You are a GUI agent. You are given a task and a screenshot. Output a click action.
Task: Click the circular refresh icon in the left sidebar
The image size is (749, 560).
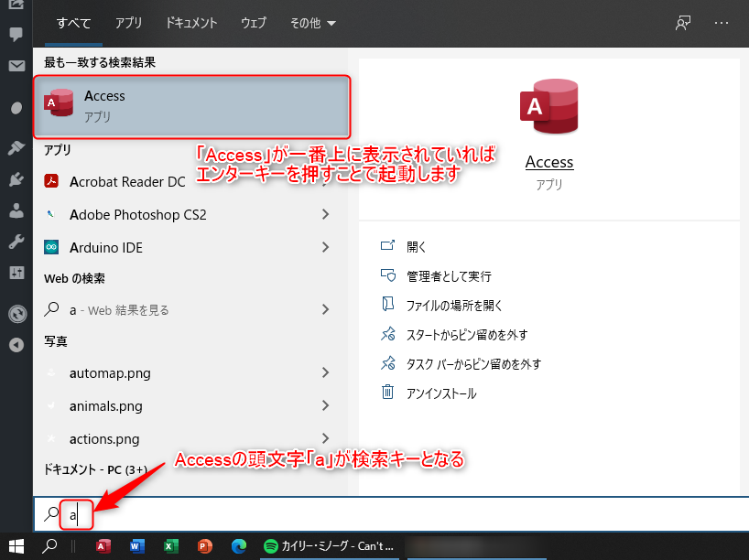pyautogui.click(x=17, y=314)
